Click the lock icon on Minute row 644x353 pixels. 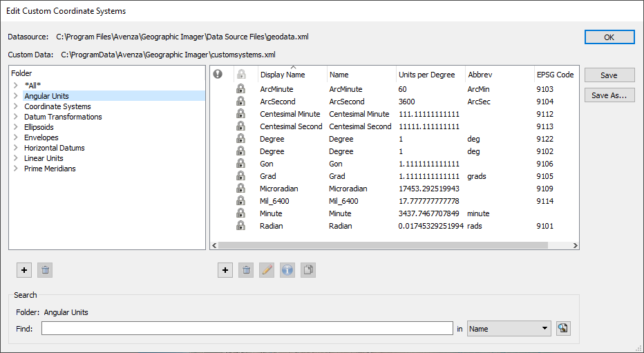[x=240, y=213]
